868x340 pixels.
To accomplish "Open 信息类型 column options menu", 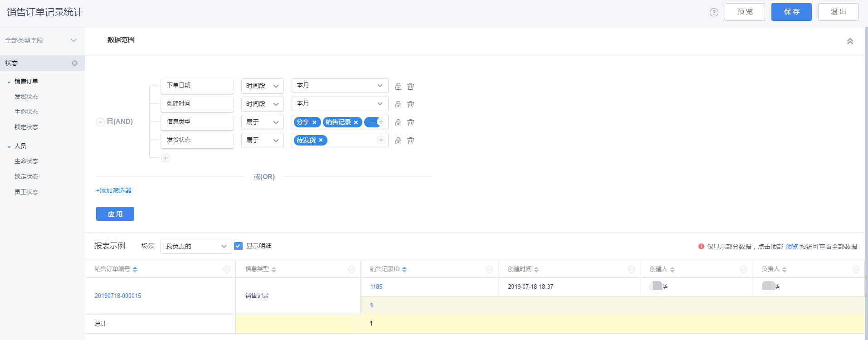I will (x=351, y=269).
